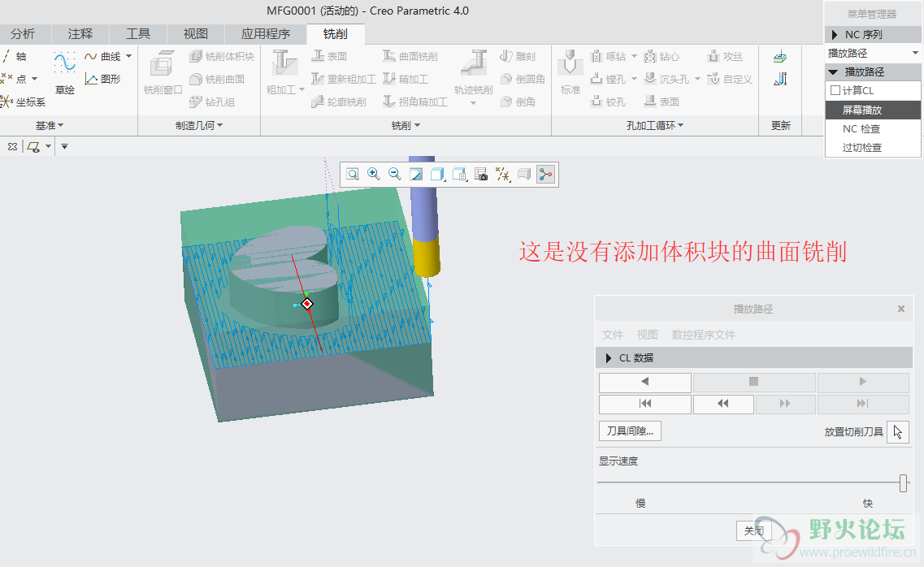The width and height of the screenshot is (924, 567).
Task: Customize the quick toolbar via its arrow
Action: 65,146
